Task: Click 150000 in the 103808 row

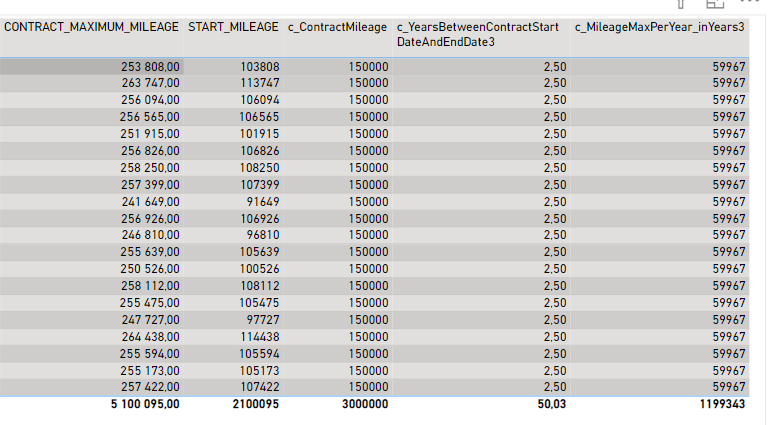Action: pos(369,67)
